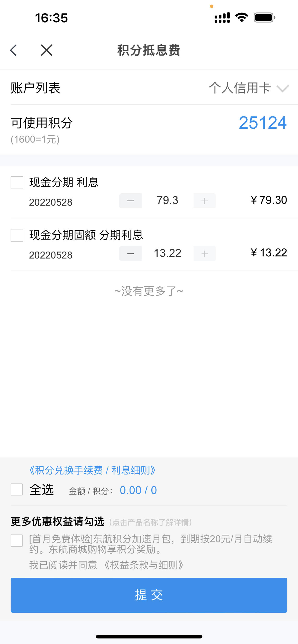This screenshot has width=298, height=644.
Task: Toggle the 全选 select-all checkbox
Action: click(17, 489)
